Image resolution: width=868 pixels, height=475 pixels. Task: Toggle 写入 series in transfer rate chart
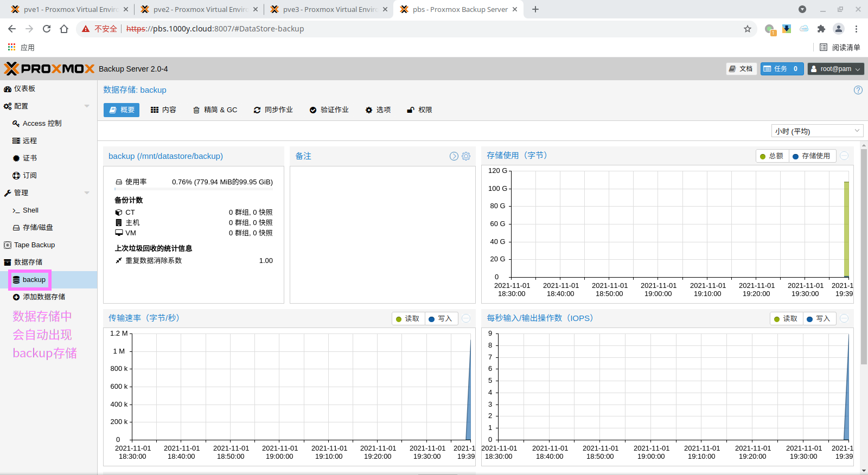point(441,319)
